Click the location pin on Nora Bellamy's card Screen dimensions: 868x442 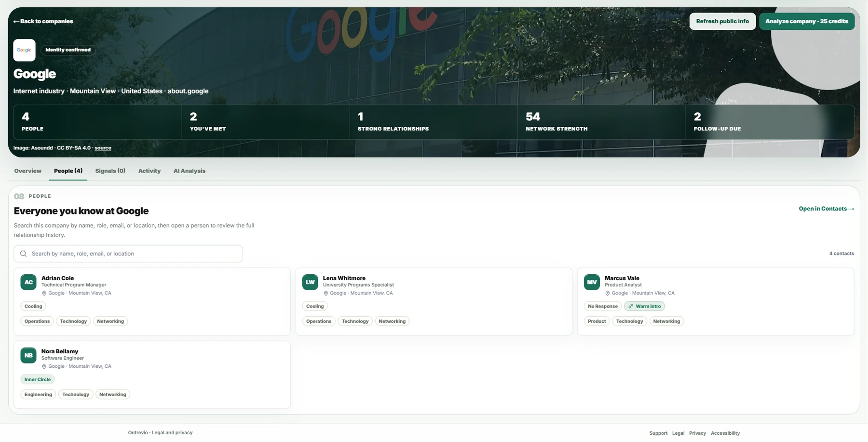(x=44, y=366)
